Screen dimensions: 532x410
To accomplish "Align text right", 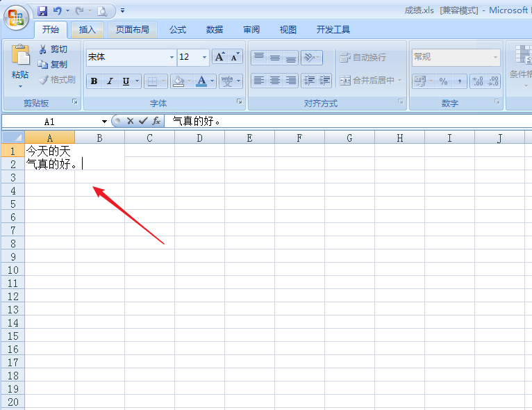I will [x=290, y=81].
